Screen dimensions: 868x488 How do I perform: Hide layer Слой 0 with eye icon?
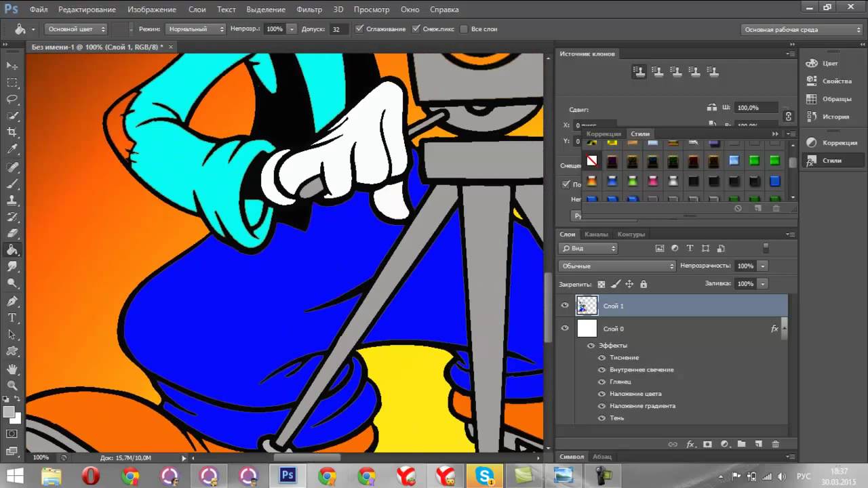(x=565, y=329)
